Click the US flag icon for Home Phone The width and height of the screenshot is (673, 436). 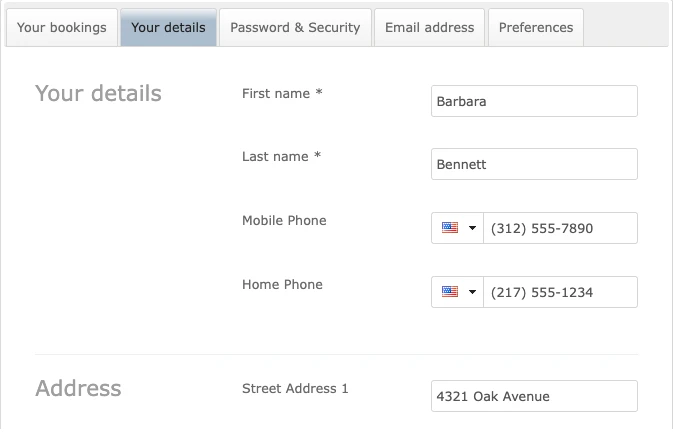click(449, 292)
